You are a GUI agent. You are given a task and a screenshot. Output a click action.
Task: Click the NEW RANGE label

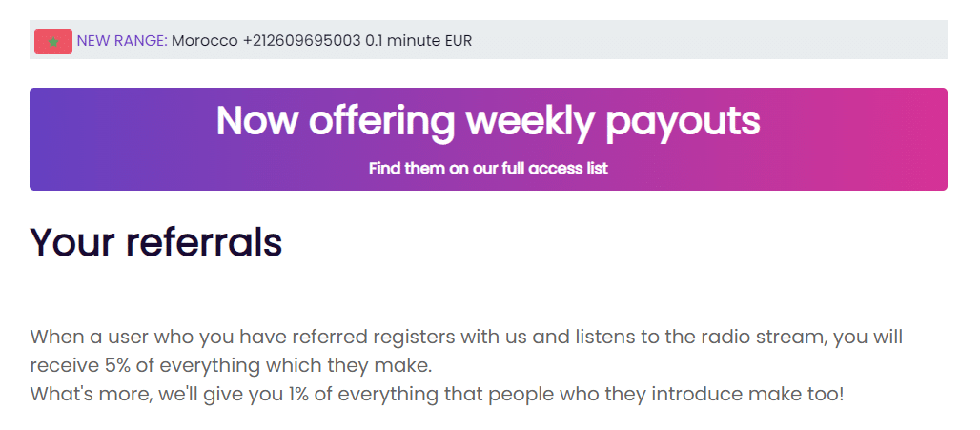point(122,41)
